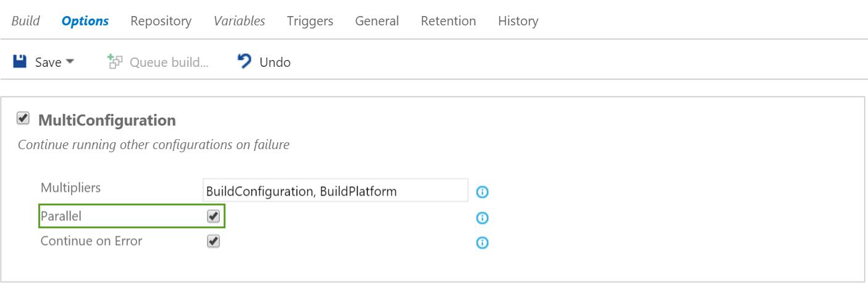Click the Queue build icon
The height and width of the screenshot is (284, 868).
click(114, 62)
